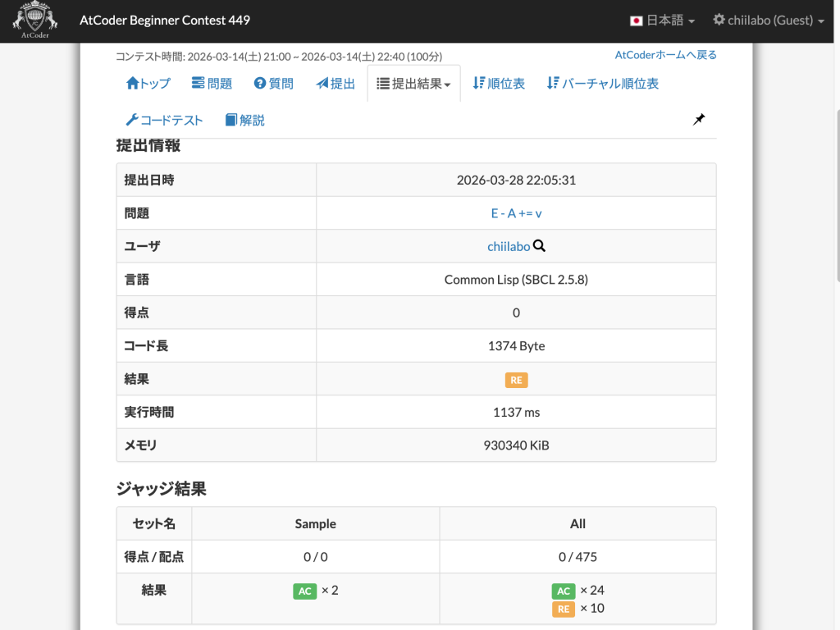
Task: Click the AC badge in the All column
Action: (564, 591)
